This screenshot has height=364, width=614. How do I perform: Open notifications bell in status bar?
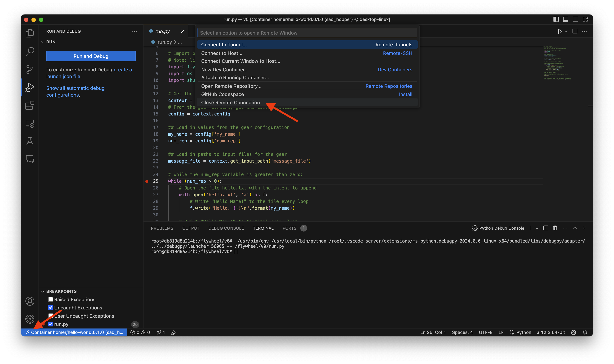coord(585,332)
